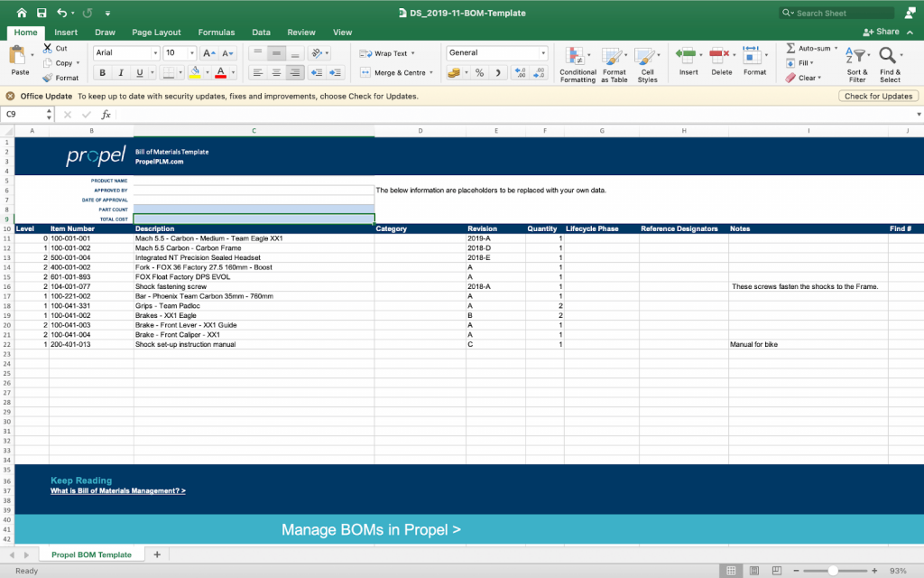Copy the selection
The width and height of the screenshot is (924, 578).
[59, 63]
